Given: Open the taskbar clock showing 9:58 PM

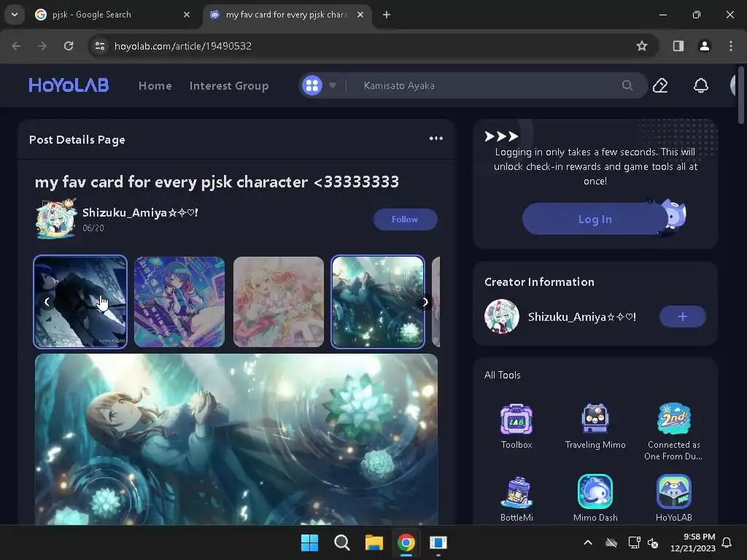Looking at the screenshot, I should 693,542.
